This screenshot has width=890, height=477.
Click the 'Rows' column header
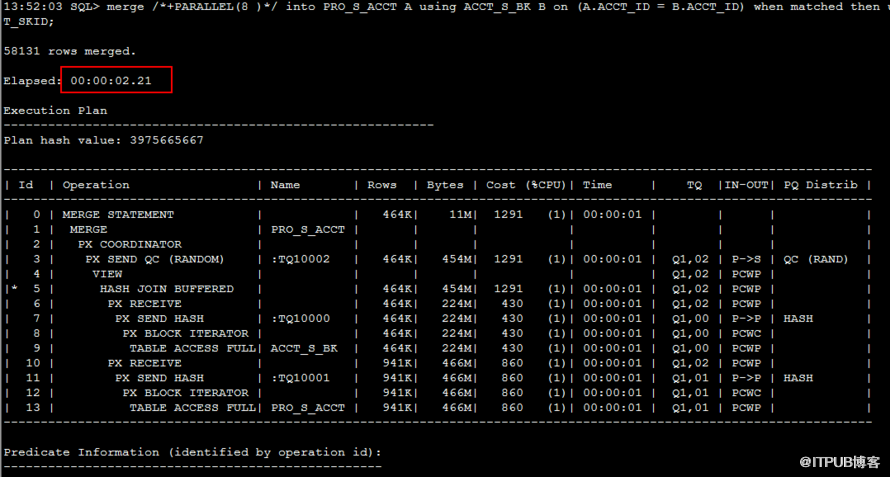[381, 185]
